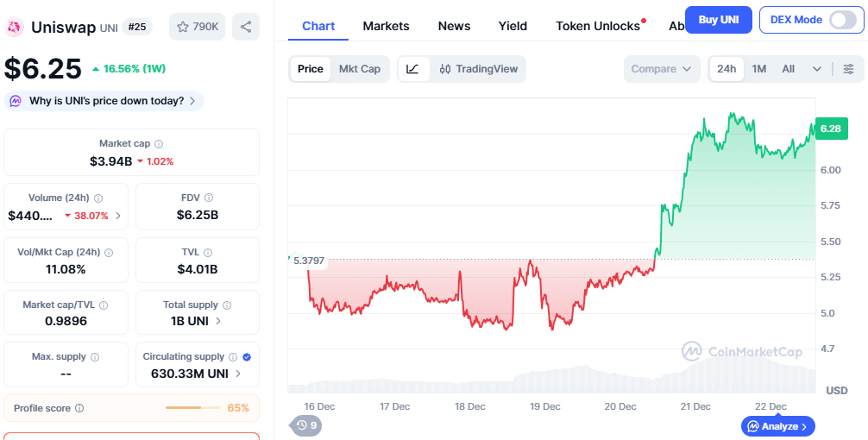The image size is (868, 440).
Task: Open 'Why is UNI's price down today?'
Action: click(104, 101)
